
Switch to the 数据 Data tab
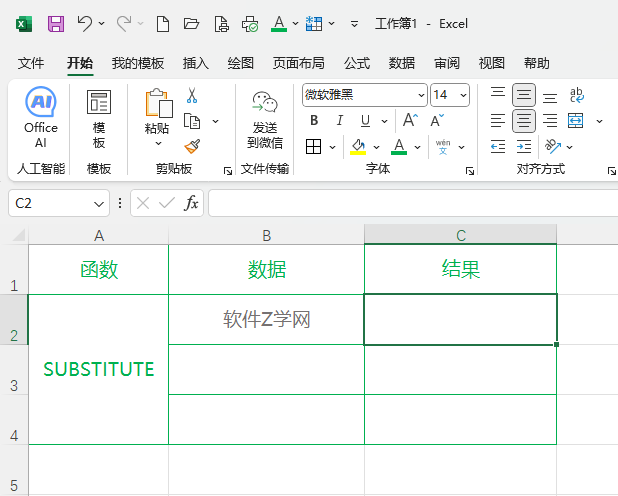tap(402, 63)
